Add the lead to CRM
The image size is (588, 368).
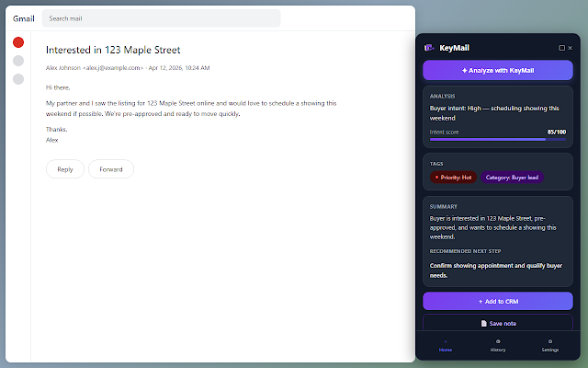[x=498, y=301]
